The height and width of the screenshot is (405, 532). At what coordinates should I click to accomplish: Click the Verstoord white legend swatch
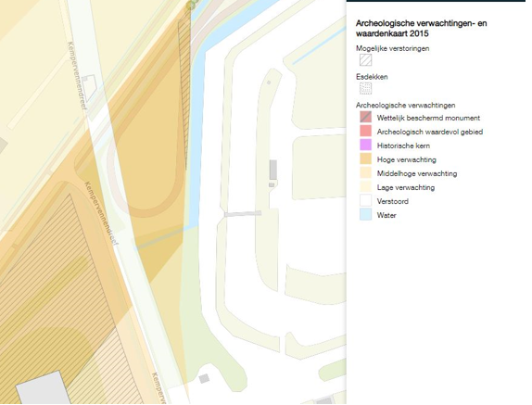pyautogui.click(x=365, y=201)
